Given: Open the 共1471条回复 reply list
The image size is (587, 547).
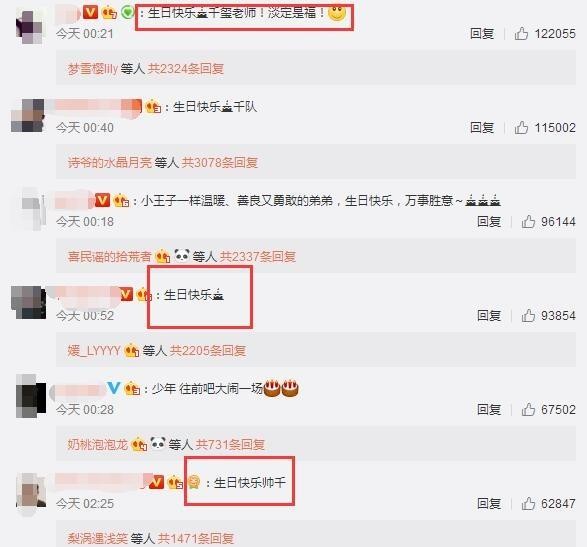Looking at the screenshot, I should pyautogui.click(x=196, y=538).
